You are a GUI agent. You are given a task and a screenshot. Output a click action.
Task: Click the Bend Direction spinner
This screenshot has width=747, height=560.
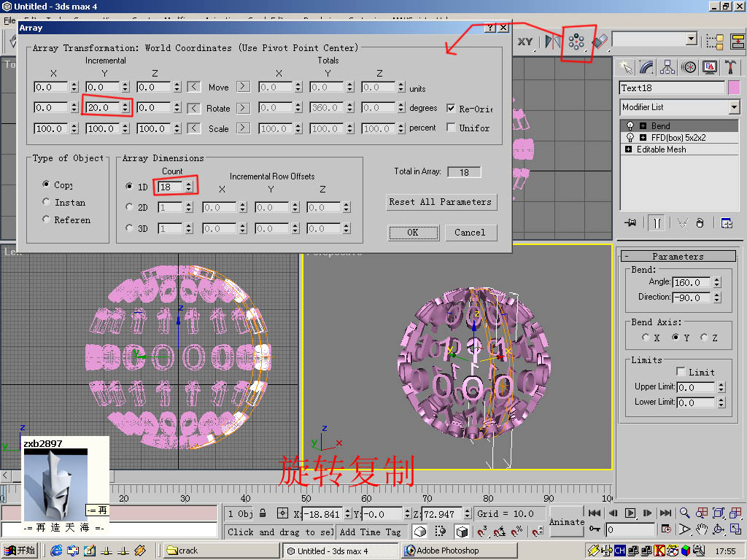point(717,297)
